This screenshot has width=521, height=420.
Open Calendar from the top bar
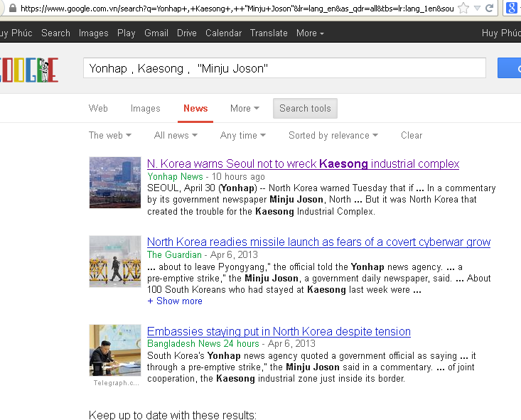click(x=223, y=33)
